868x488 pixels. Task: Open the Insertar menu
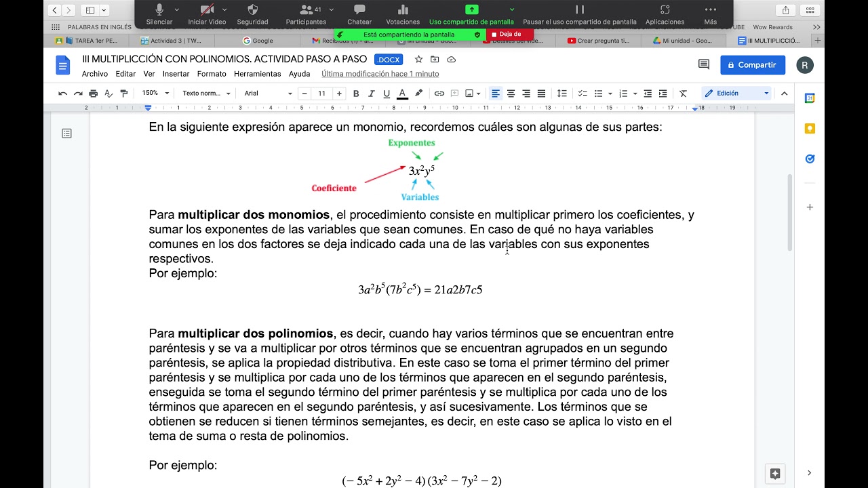coord(176,74)
